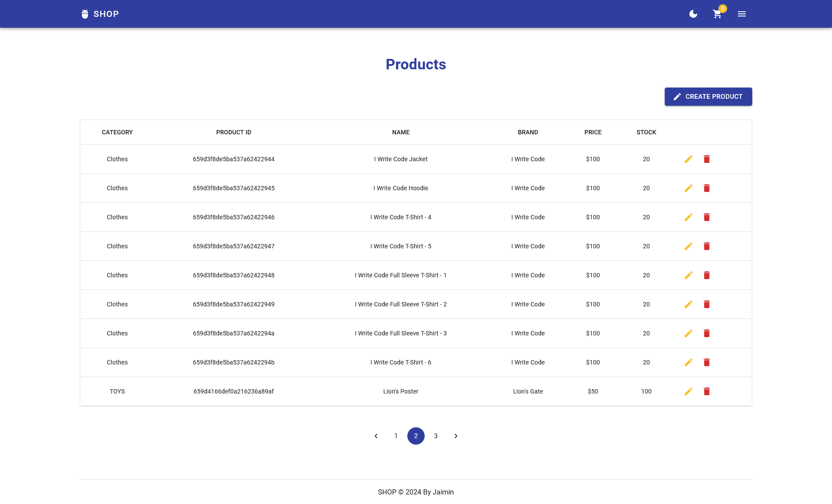832x504 pixels.
Task: Delete the I Write Code Jacket product
Action: tap(707, 159)
